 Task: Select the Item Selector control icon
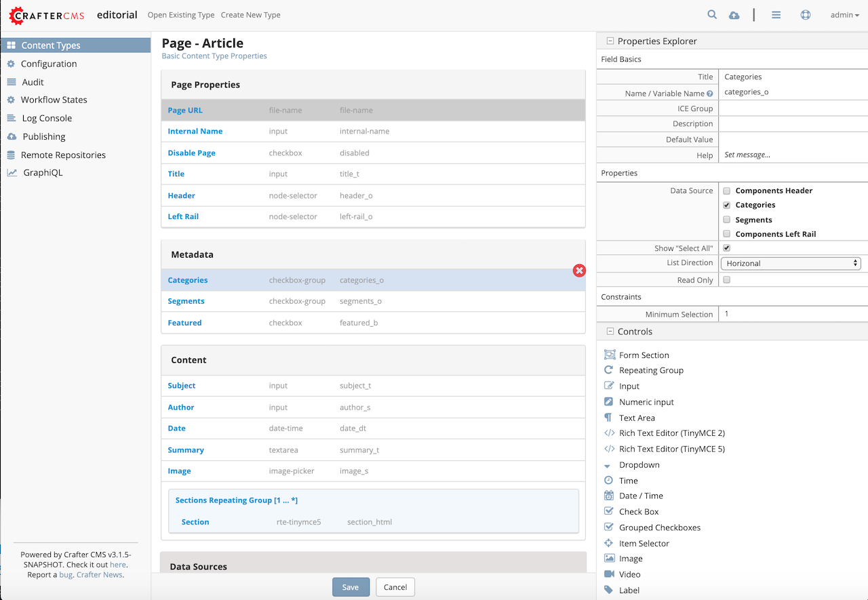click(609, 543)
